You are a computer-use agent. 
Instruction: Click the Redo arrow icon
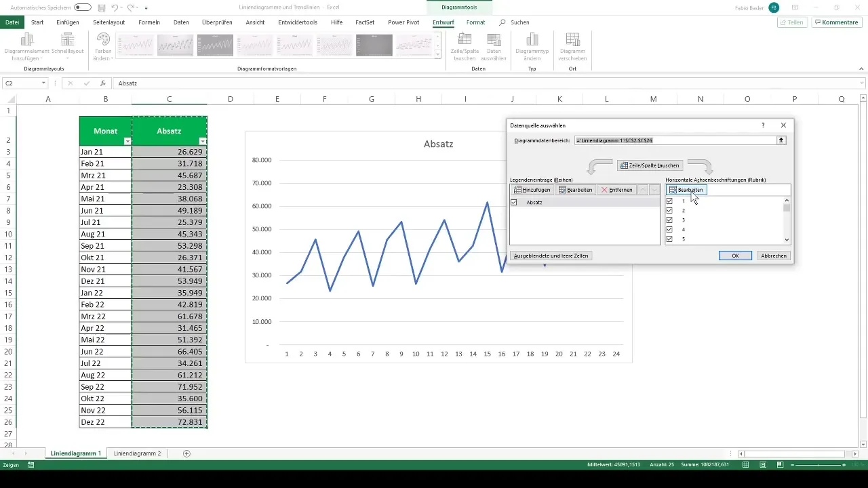click(130, 7)
